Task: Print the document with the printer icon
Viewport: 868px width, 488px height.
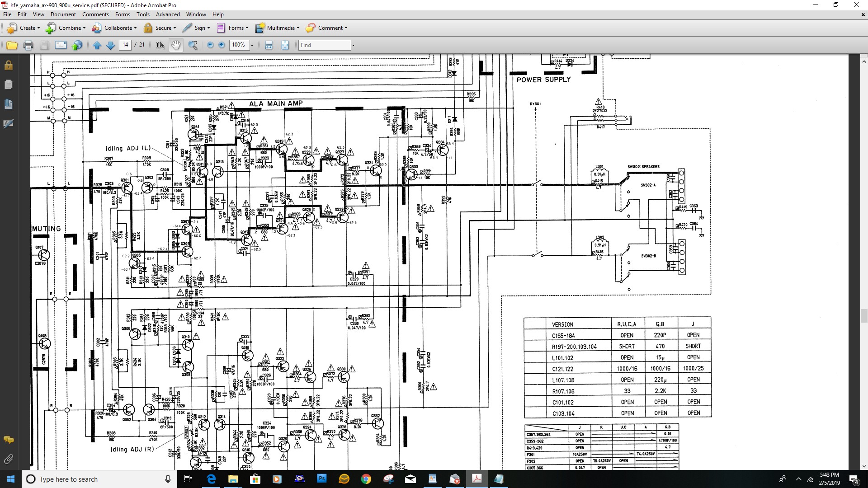Action: pyautogui.click(x=28, y=45)
